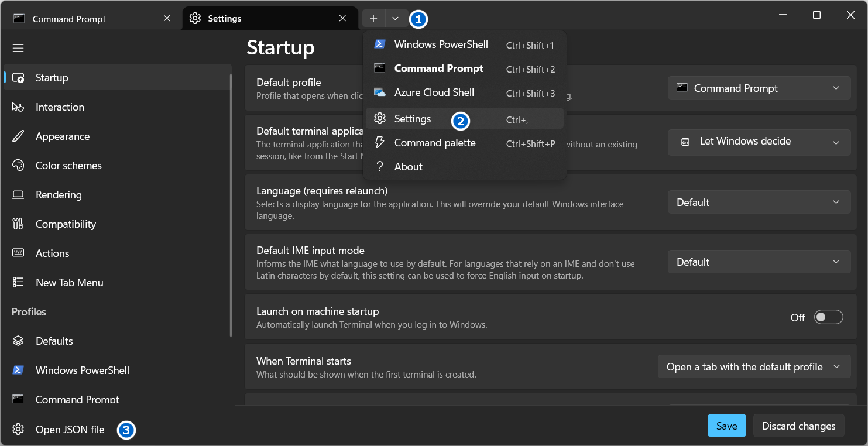
Task: Click the hamburger navigation menu icon
Action: (18, 48)
